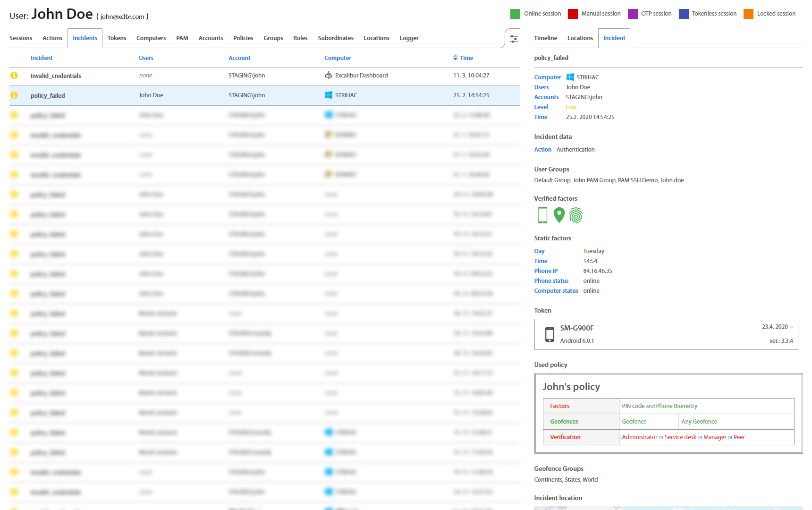Click the green Online session legend swatch
812x510 pixels.
pyautogui.click(x=515, y=14)
